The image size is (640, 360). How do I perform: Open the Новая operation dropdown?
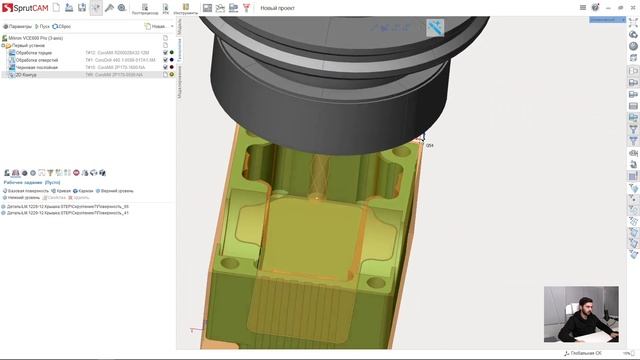click(159, 26)
